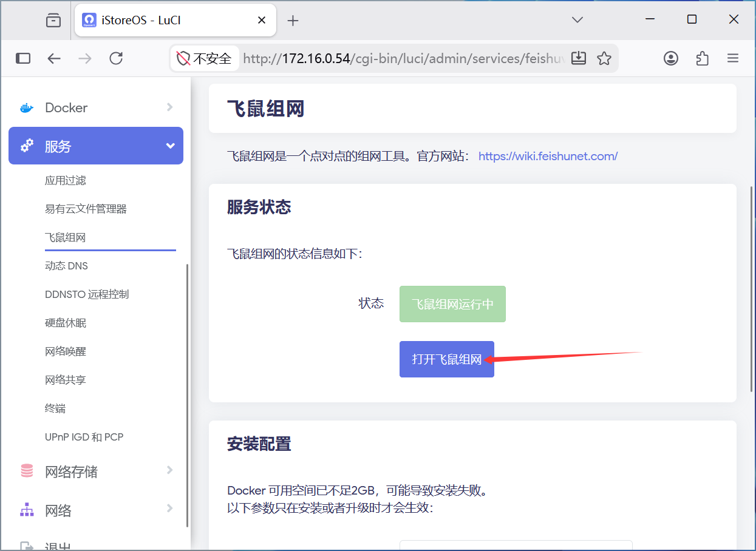Open the wiki.feishunet.com official website link
This screenshot has width=756, height=551.
click(x=548, y=156)
